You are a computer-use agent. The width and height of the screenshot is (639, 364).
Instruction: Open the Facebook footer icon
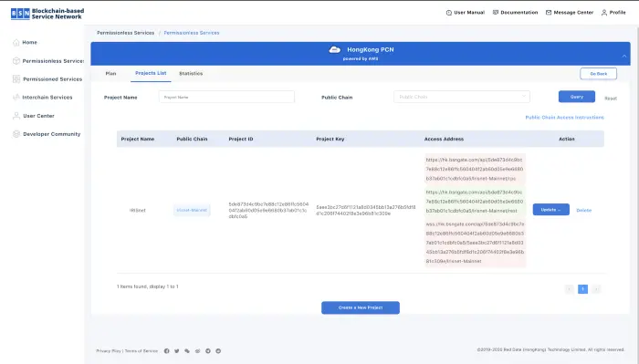coord(167,351)
